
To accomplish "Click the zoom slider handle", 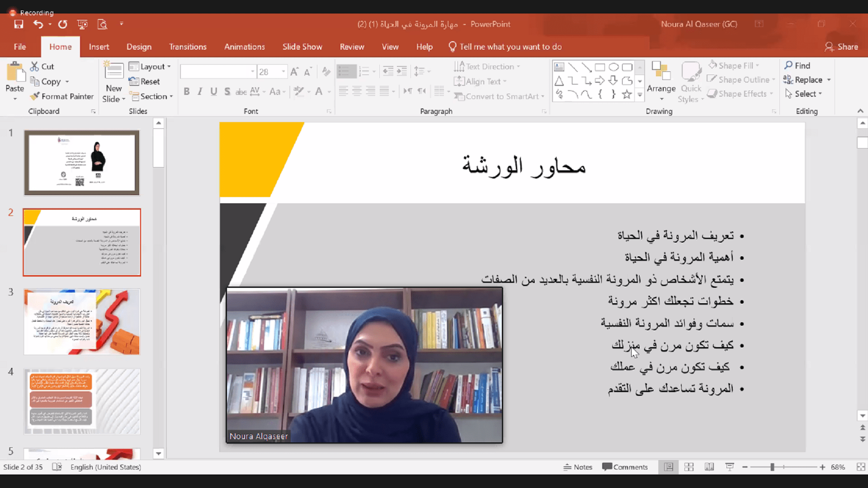I will tap(772, 467).
